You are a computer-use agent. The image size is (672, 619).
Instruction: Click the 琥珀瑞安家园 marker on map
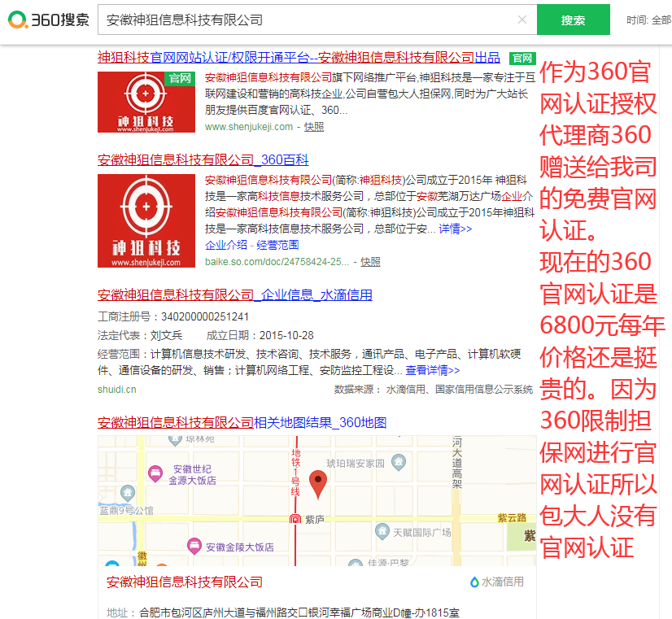coord(399,463)
